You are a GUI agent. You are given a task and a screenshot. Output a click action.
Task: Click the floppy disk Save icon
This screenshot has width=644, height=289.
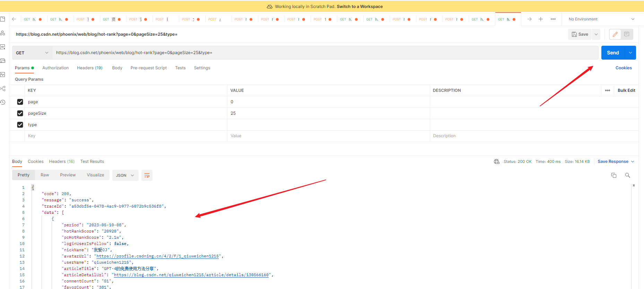[x=574, y=34]
